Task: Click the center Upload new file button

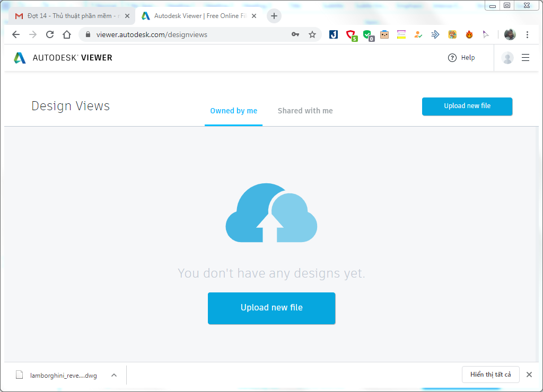Action: [271, 308]
